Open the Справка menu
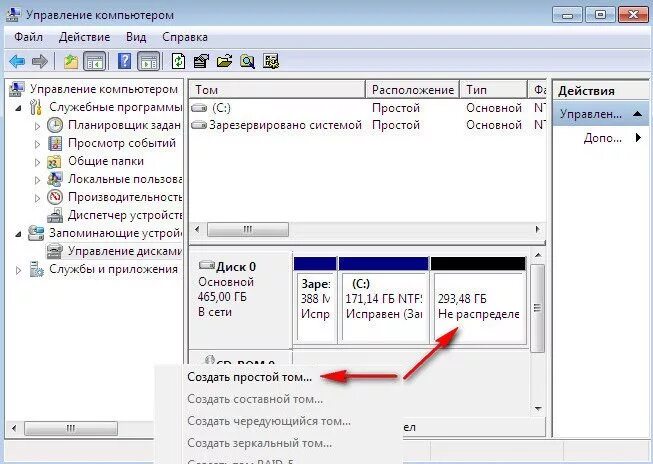Image resolution: width=653 pixels, height=464 pixels. tap(185, 37)
